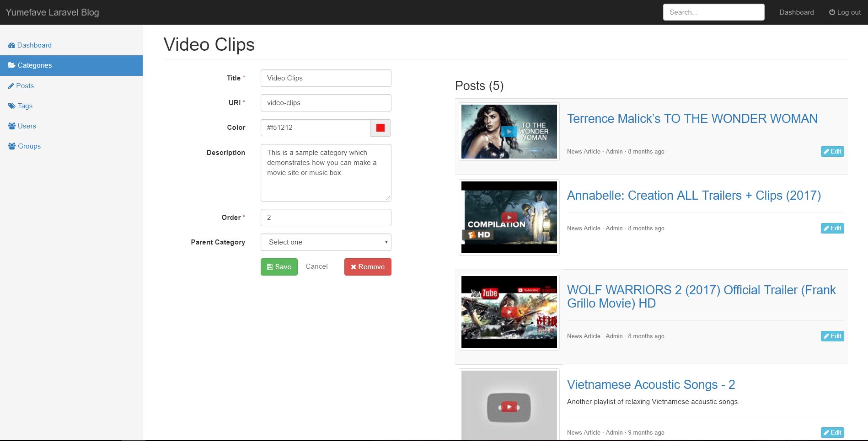Click the Parent Category label
Image resolution: width=868 pixels, height=441 pixels.
[218, 242]
